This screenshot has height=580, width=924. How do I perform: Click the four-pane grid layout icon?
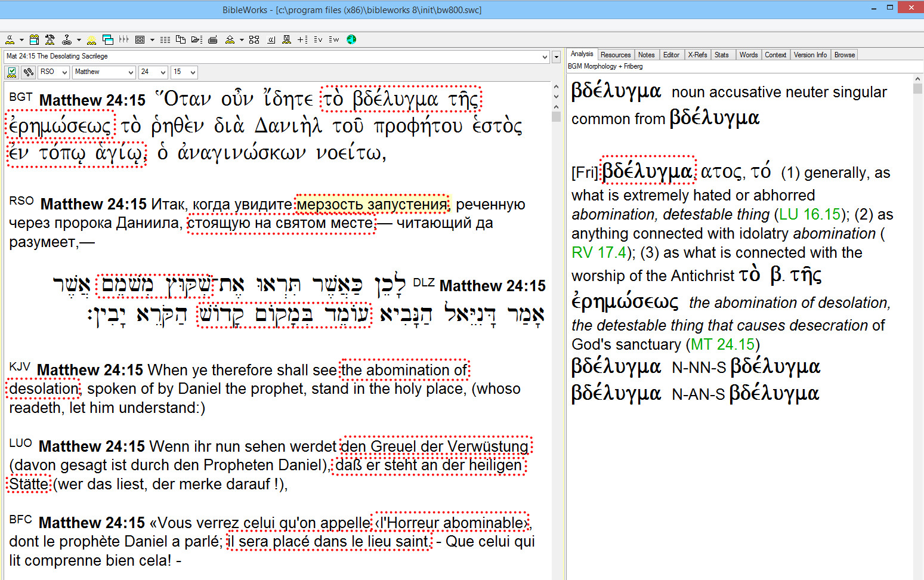click(x=140, y=39)
